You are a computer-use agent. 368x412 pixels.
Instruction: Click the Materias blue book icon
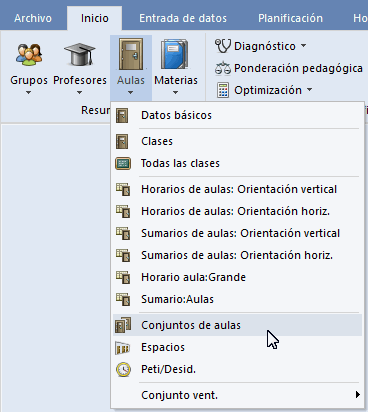[175, 54]
